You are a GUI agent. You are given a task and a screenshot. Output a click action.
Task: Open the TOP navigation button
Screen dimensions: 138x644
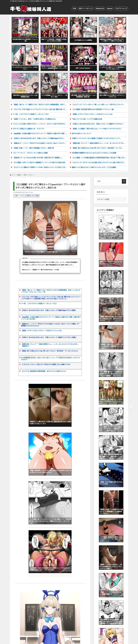[74, 8]
